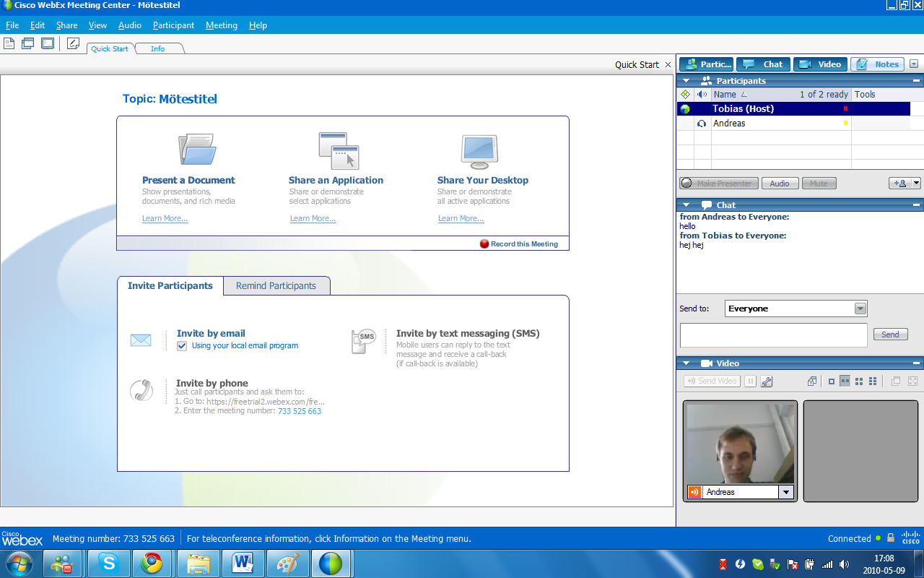Collapse the Chat panel triangle

[687, 205]
